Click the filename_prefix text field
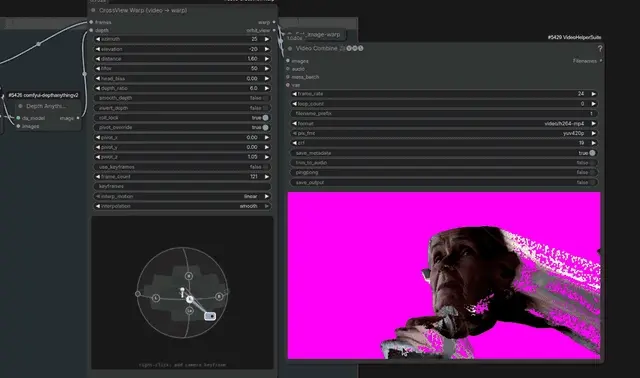The width and height of the screenshot is (640, 378). (444, 113)
